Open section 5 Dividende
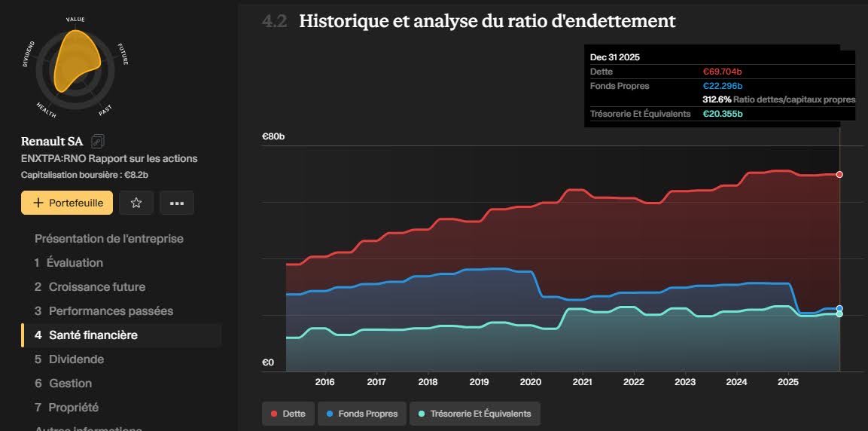 tap(69, 359)
